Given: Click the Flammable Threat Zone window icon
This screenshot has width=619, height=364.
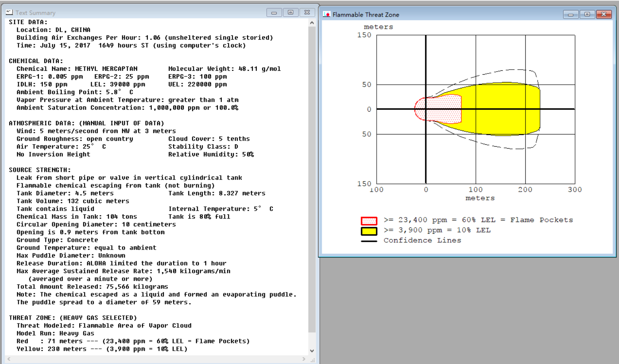Looking at the screenshot, I should 327,14.
